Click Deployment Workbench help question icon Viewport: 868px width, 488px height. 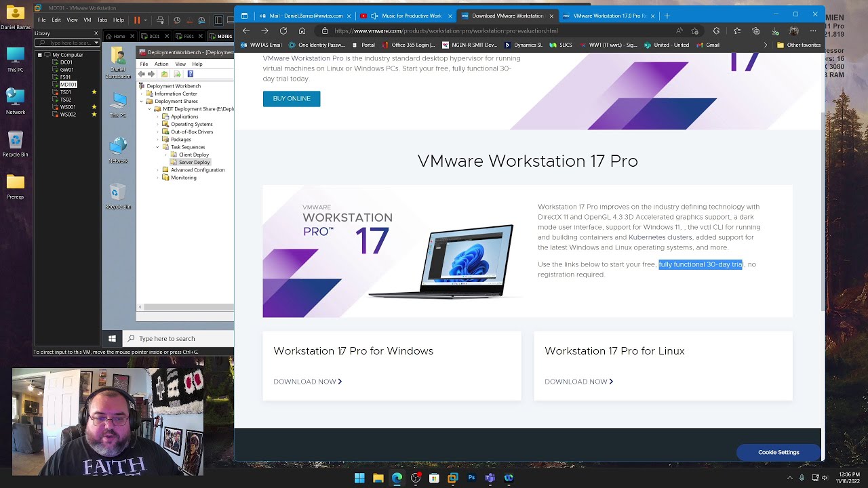[191, 74]
